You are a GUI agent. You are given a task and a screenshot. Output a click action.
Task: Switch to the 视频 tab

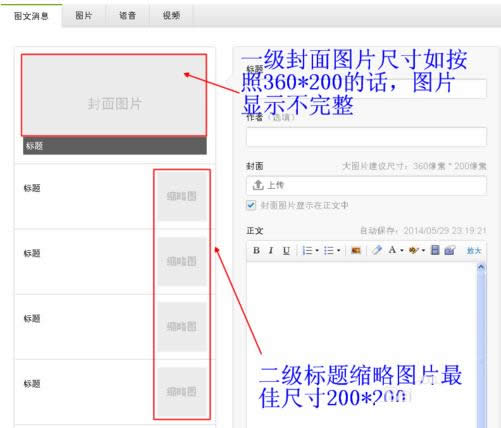(x=171, y=15)
